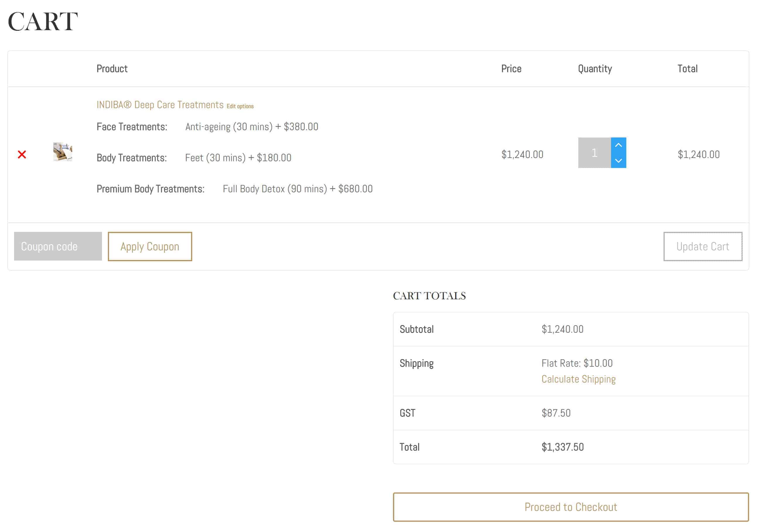Select the Shipping label in Cart Totals

point(417,363)
